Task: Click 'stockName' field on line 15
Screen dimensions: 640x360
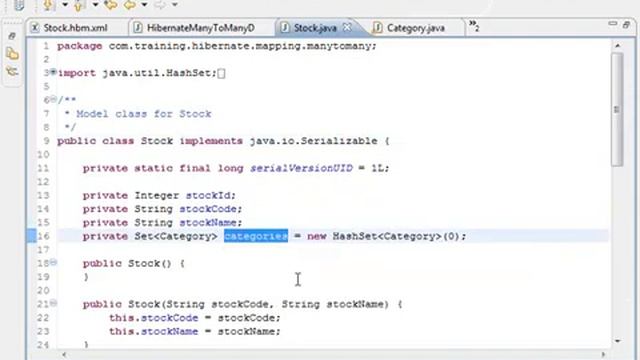Action: [x=208, y=223]
